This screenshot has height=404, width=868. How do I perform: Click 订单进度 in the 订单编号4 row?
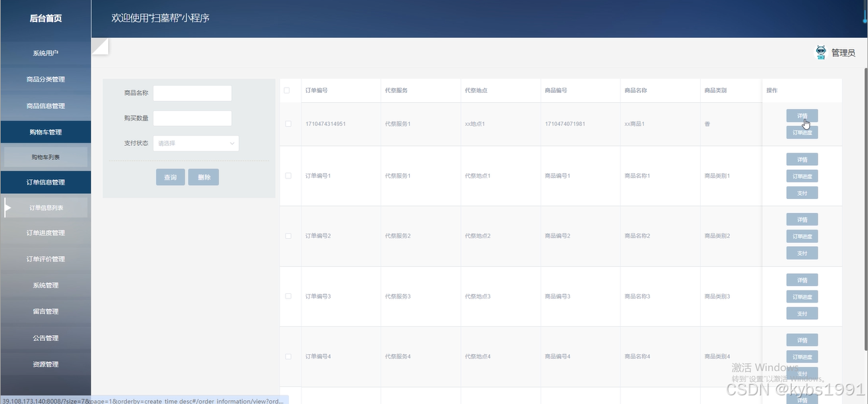pos(802,358)
